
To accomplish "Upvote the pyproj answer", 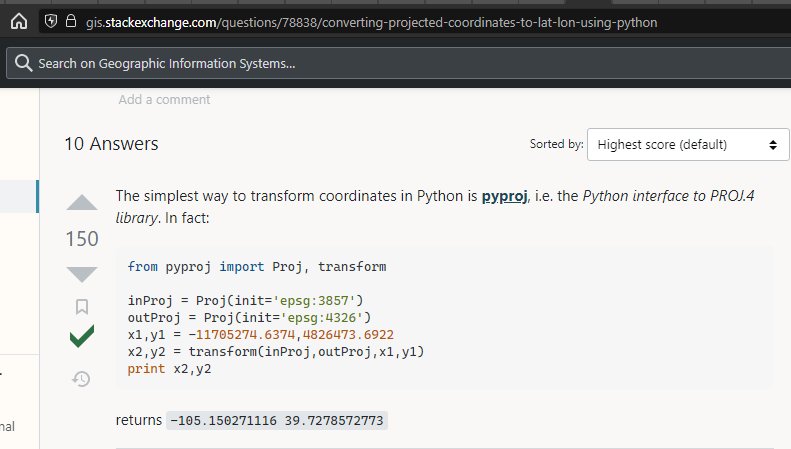I will [x=82, y=202].
